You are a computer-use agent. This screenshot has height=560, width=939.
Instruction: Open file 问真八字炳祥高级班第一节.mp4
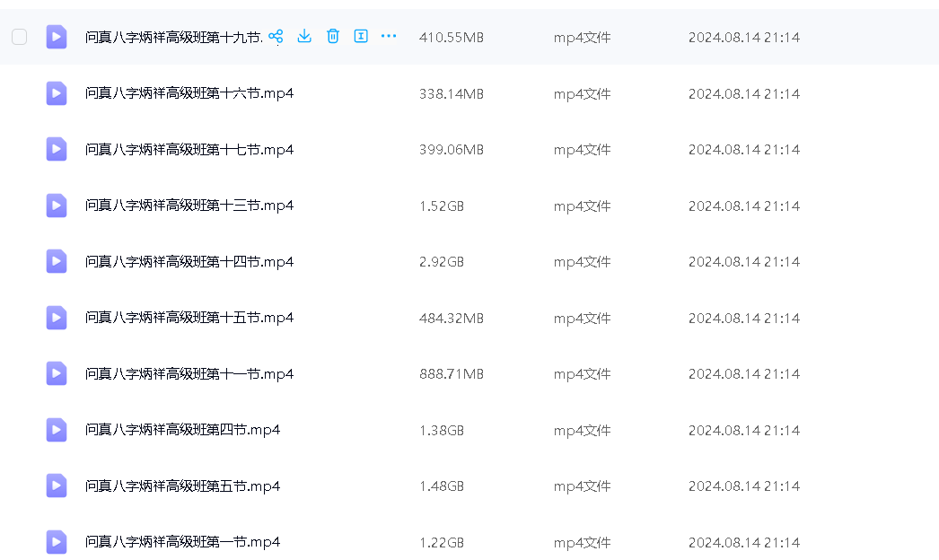(x=182, y=542)
